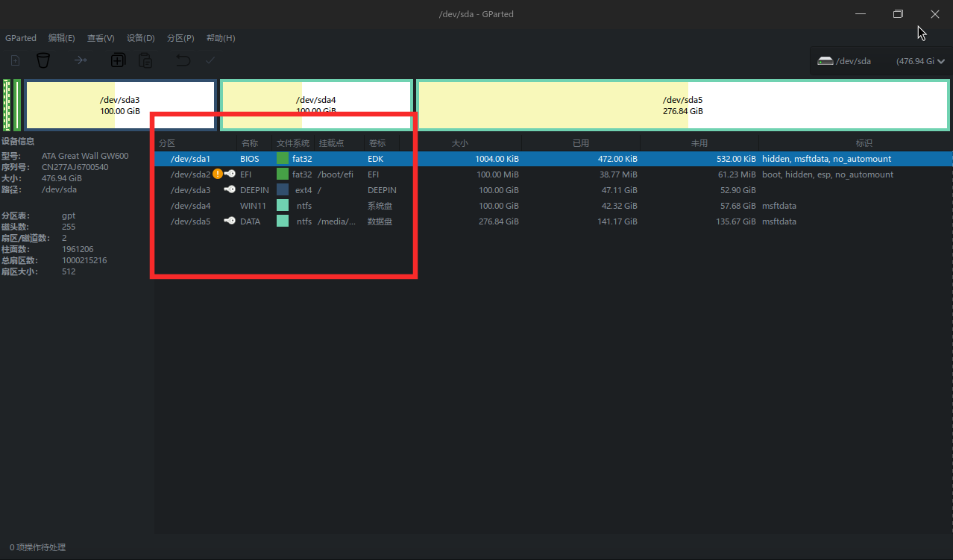Sort by the 大小 column header
Viewport: 953px width, 560px height.
[461, 143]
